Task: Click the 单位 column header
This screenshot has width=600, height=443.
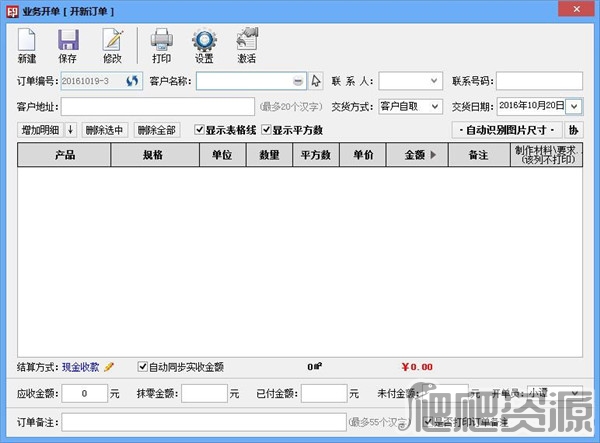Action: point(223,155)
